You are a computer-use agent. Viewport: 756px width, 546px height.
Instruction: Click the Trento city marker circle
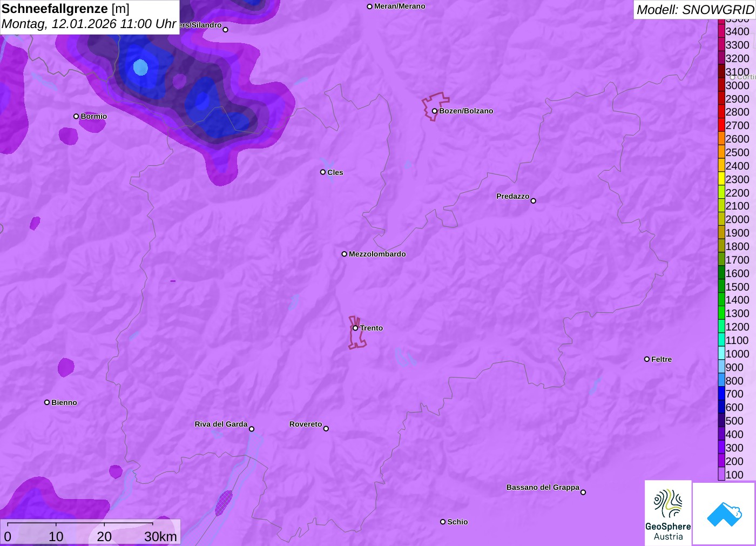coord(355,328)
